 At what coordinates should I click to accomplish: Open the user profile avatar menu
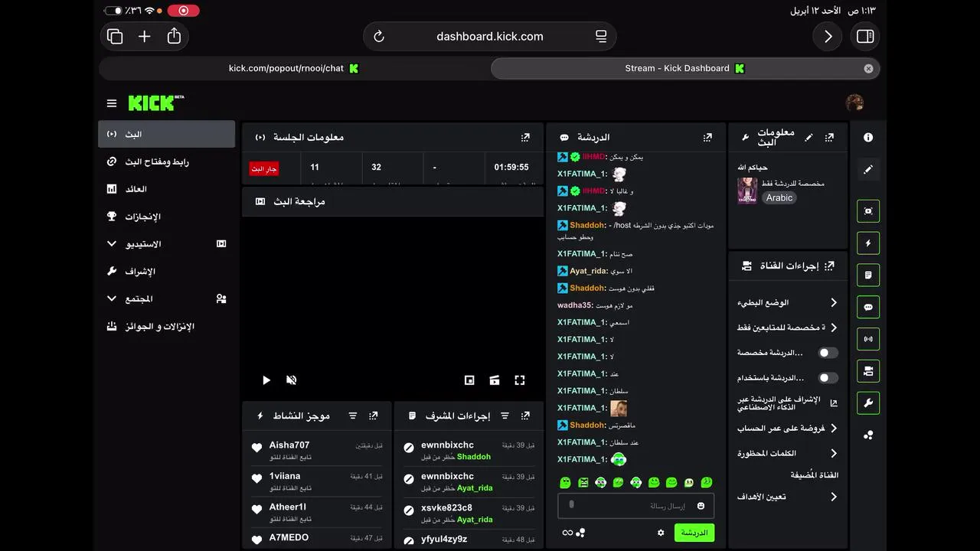854,103
